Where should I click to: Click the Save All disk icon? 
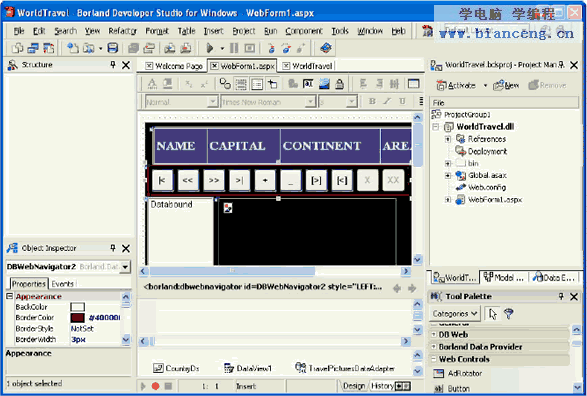113,48
